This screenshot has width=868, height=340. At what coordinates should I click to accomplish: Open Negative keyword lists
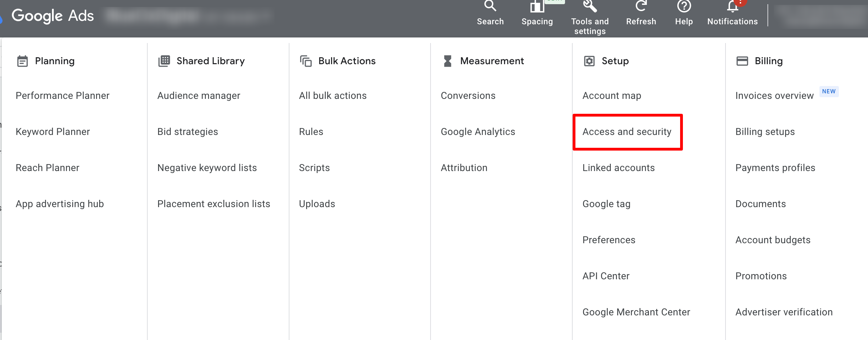click(x=207, y=168)
